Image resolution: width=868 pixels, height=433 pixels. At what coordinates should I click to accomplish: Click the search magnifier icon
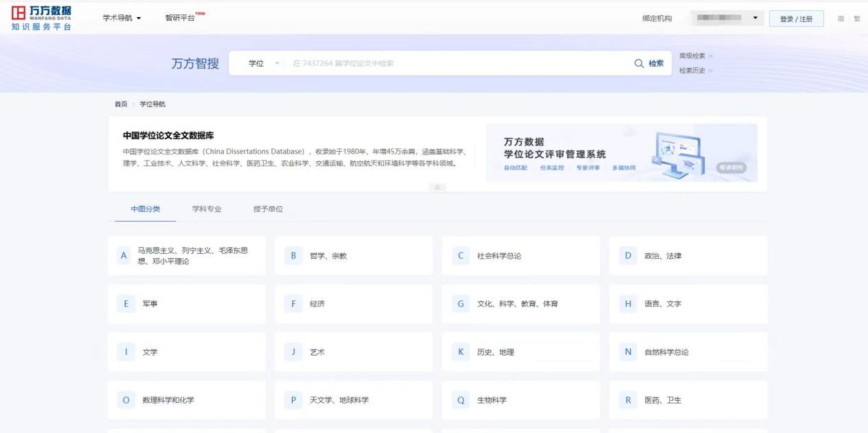[x=639, y=63]
